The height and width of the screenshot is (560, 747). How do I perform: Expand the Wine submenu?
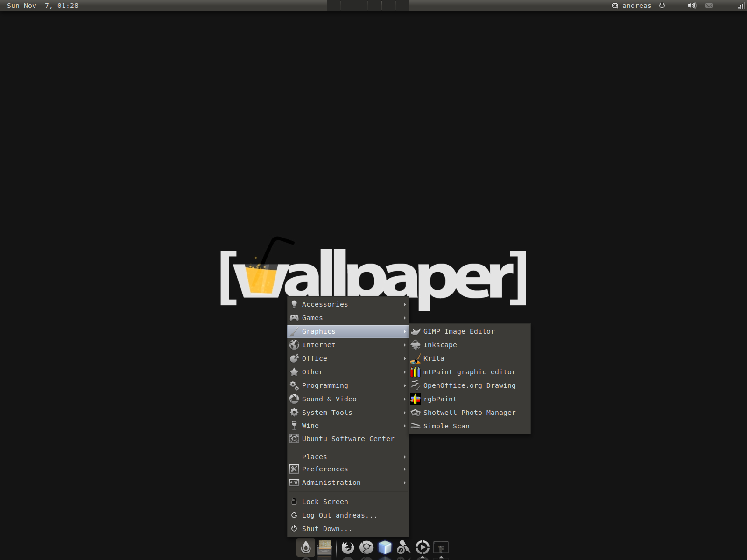pyautogui.click(x=348, y=426)
